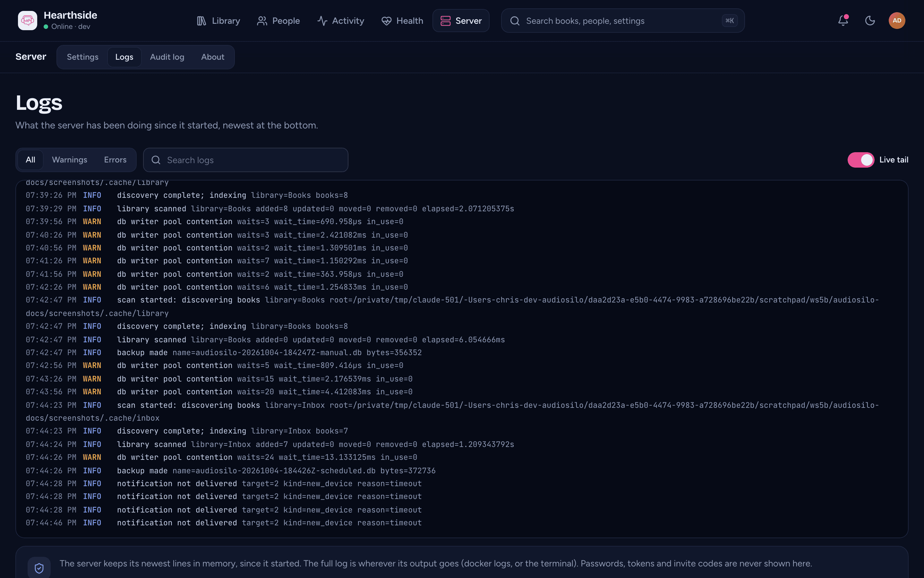Click the Server stack icon
The width and height of the screenshot is (924, 578).
point(445,21)
